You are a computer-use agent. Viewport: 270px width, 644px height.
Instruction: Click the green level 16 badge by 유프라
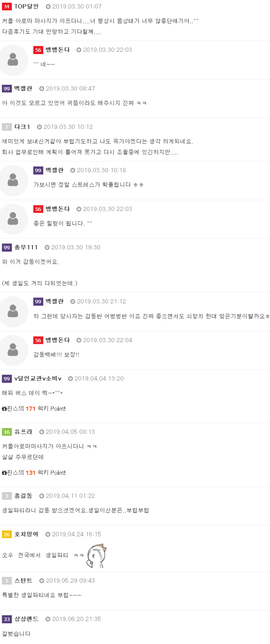(x=7, y=432)
